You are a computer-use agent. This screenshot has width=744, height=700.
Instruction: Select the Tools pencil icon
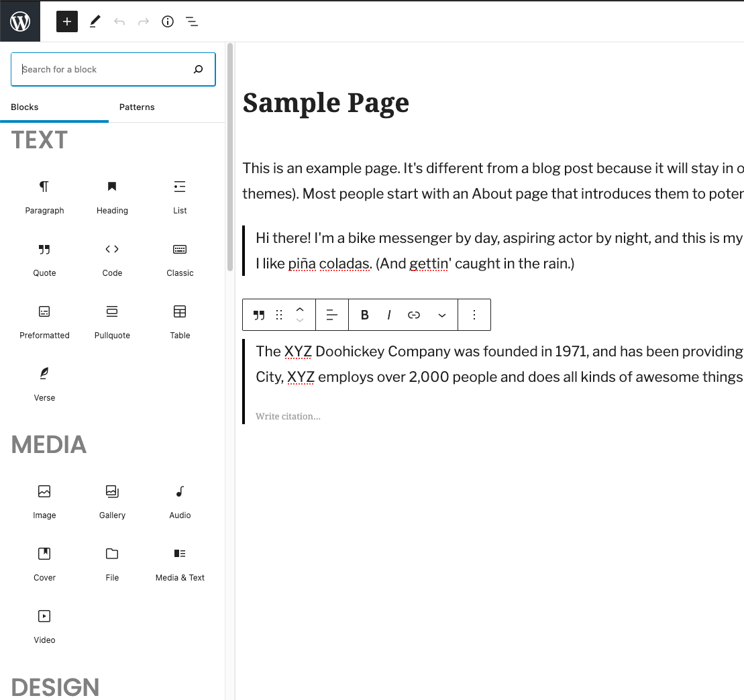pos(95,21)
